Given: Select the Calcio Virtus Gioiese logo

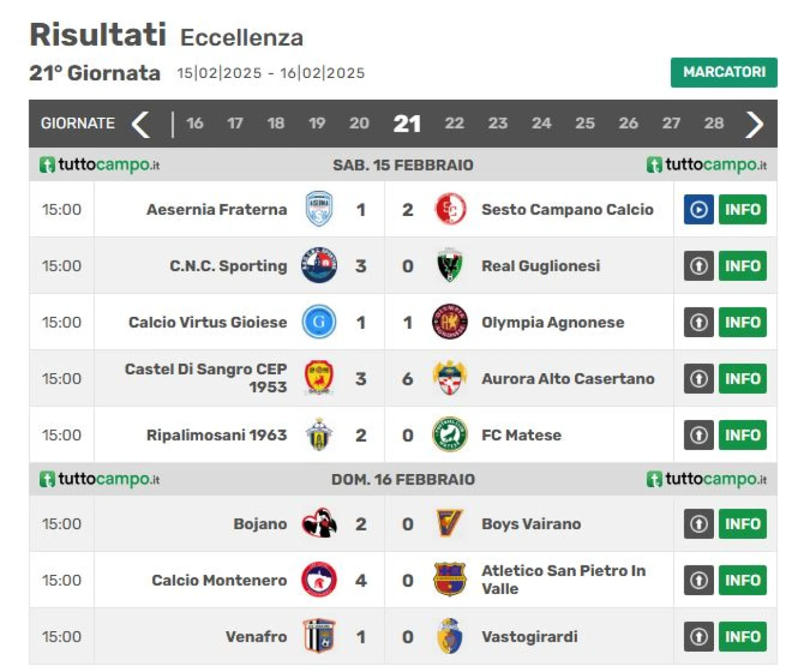Looking at the screenshot, I should coord(319,322).
